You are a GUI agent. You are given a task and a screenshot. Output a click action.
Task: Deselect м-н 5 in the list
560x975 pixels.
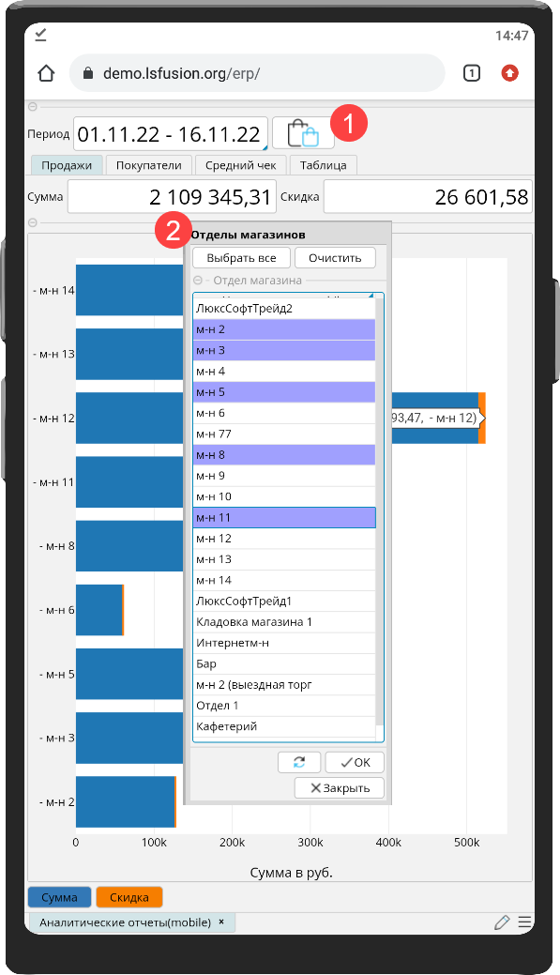(284, 392)
